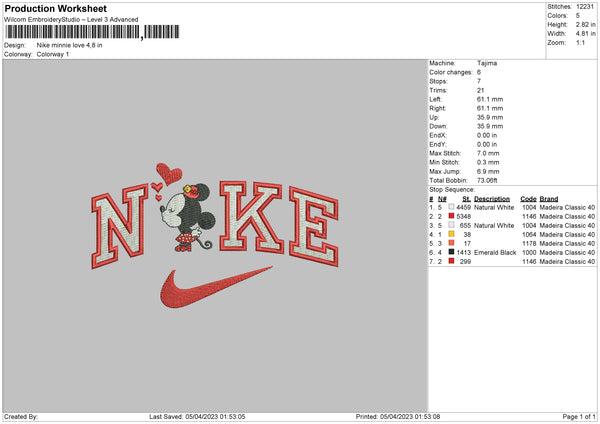
Task: Click the Width value 4.81 in
Action: click(585, 34)
